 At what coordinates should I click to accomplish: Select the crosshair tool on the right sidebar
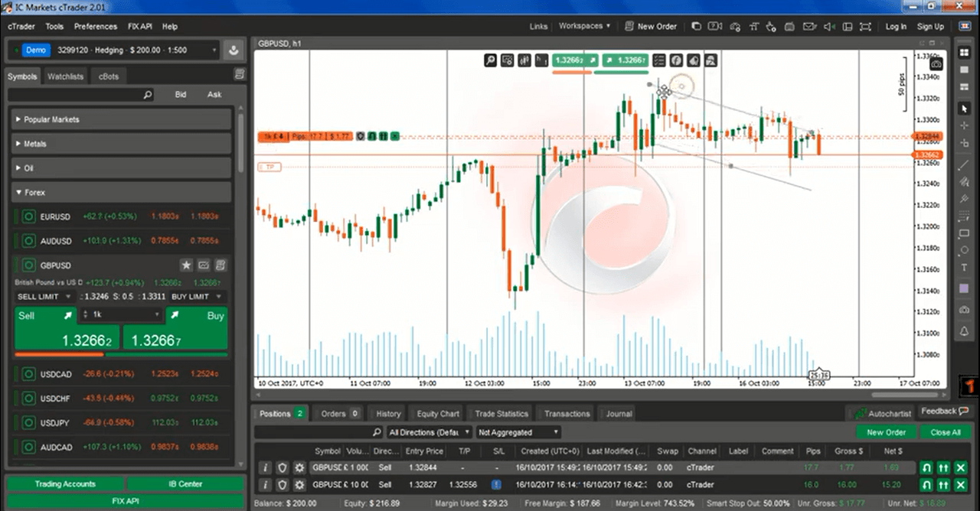[964, 127]
